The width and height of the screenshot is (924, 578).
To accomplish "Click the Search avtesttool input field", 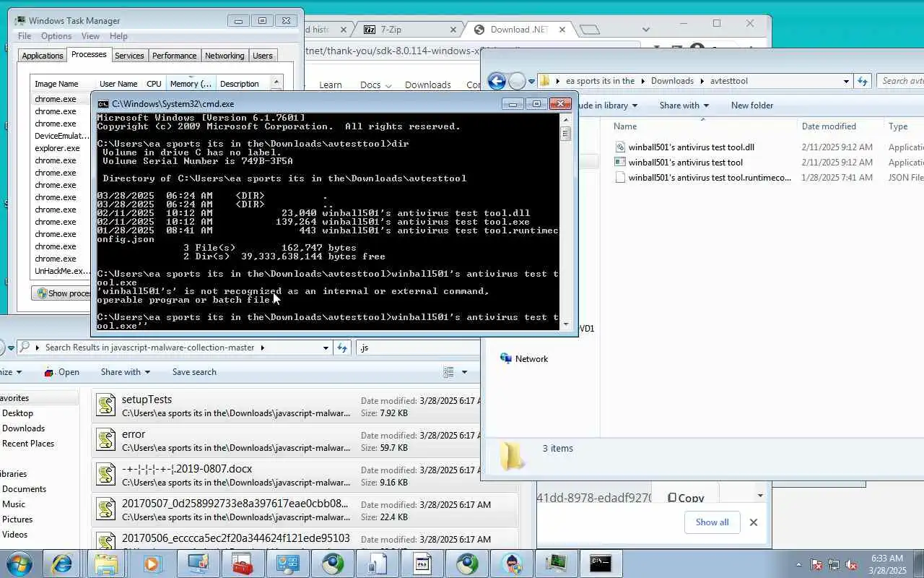I will coord(900,81).
